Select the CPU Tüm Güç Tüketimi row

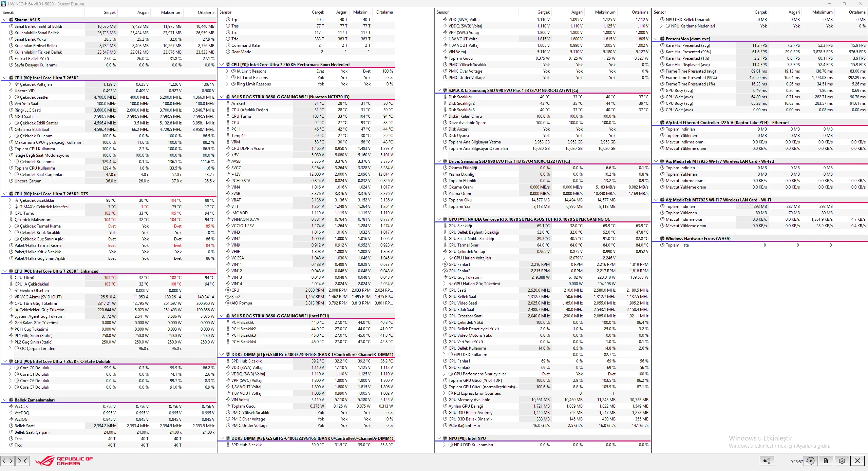tap(36, 303)
